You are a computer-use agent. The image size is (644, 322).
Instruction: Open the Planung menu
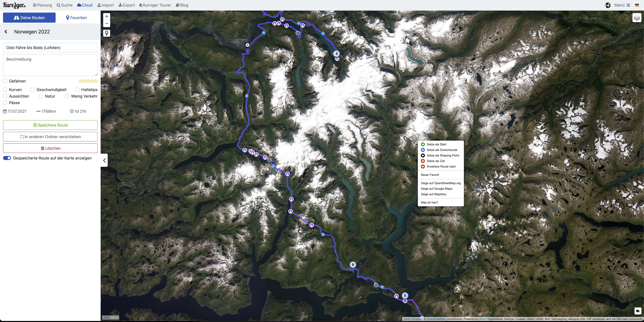tap(43, 5)
